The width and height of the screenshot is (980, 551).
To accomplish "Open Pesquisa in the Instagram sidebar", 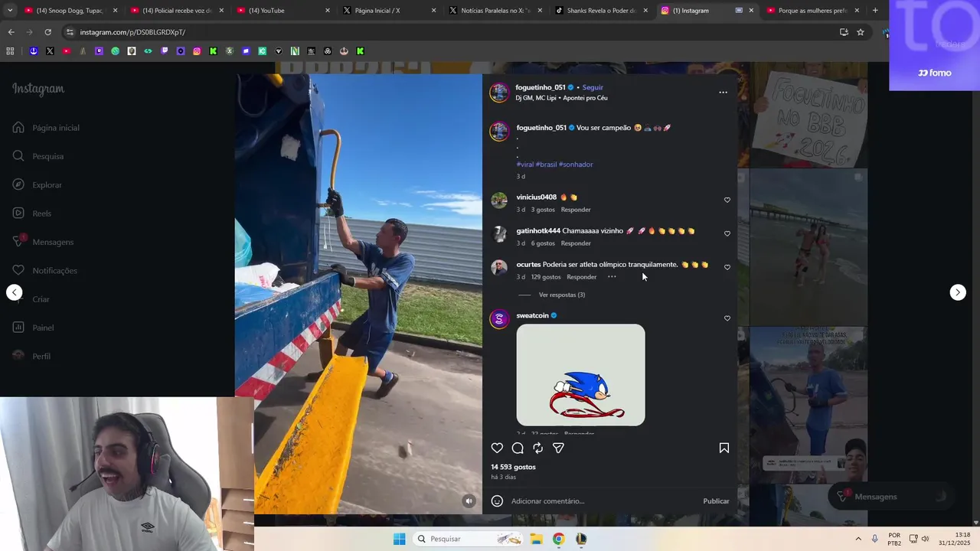I will pyautogui.click(x=38, y=156).
